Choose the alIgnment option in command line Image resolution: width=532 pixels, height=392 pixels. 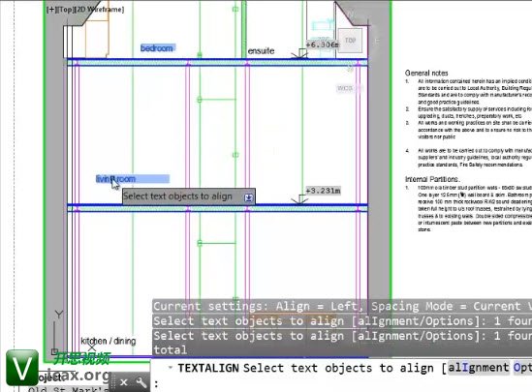click(479, 368)
